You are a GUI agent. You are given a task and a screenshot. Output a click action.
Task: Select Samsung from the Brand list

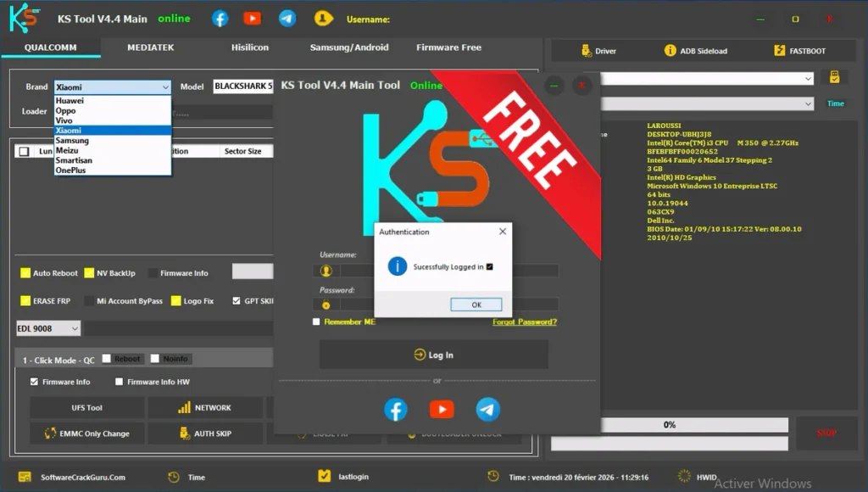coord(72,141)
